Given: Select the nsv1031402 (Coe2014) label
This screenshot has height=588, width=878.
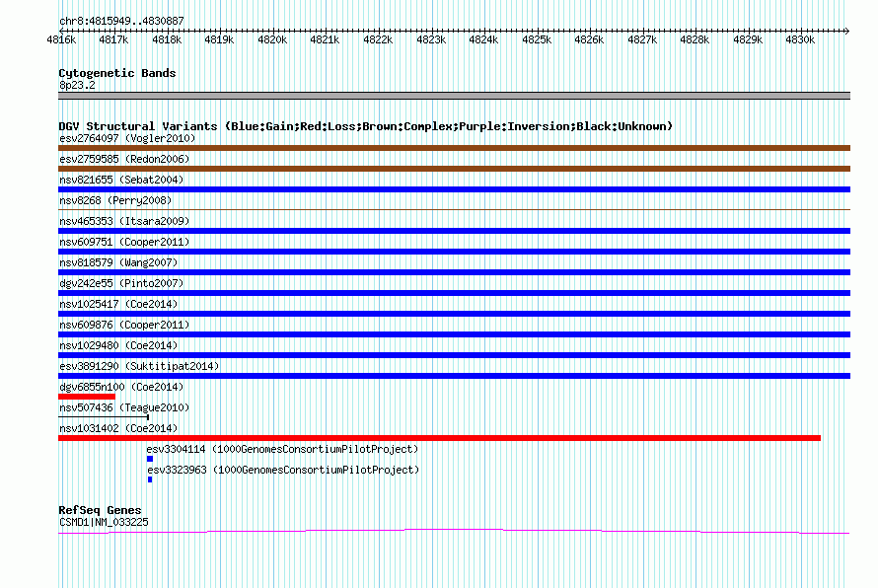Looking at the screenshot, I should tap(118, 428).
